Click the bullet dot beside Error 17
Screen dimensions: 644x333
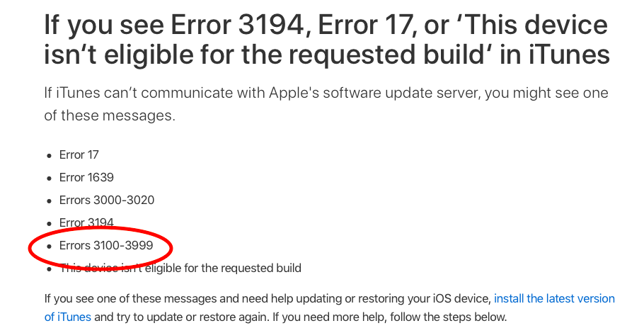tap(50, 156)
